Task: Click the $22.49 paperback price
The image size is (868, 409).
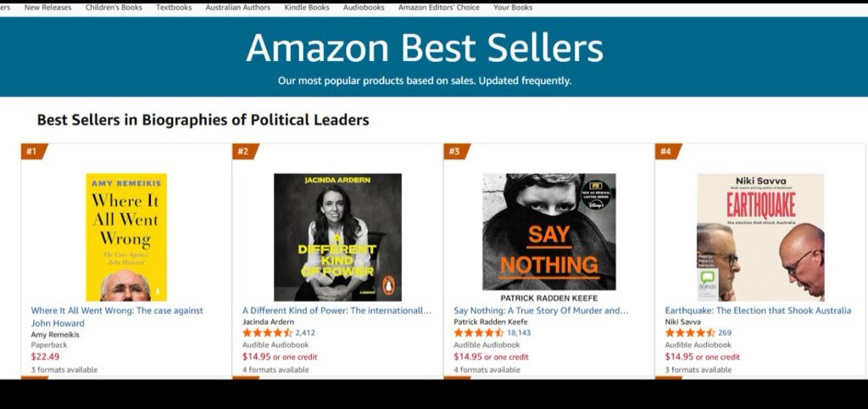Action: [45, 356]
